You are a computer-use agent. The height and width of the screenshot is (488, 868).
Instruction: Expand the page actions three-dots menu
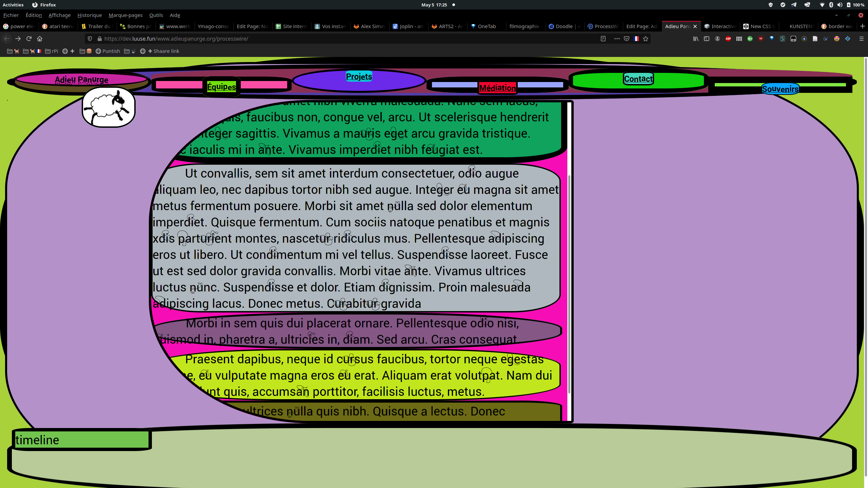[617, 39]
